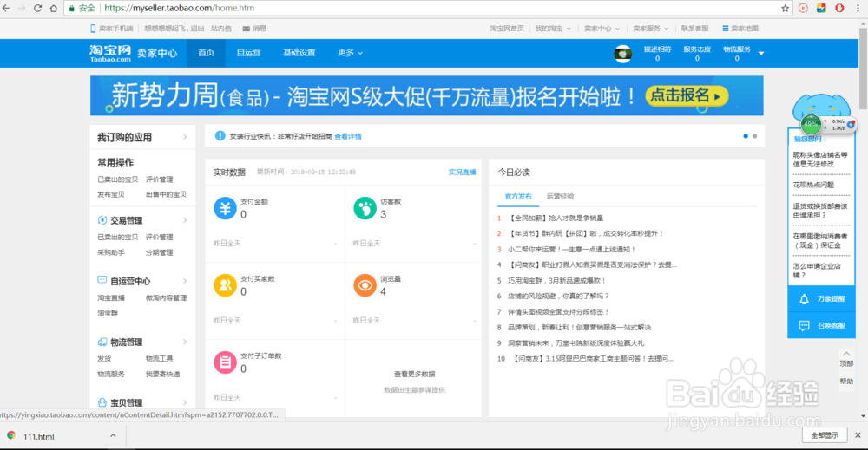Click the 访客数 footprint icon

pos(365,208)
